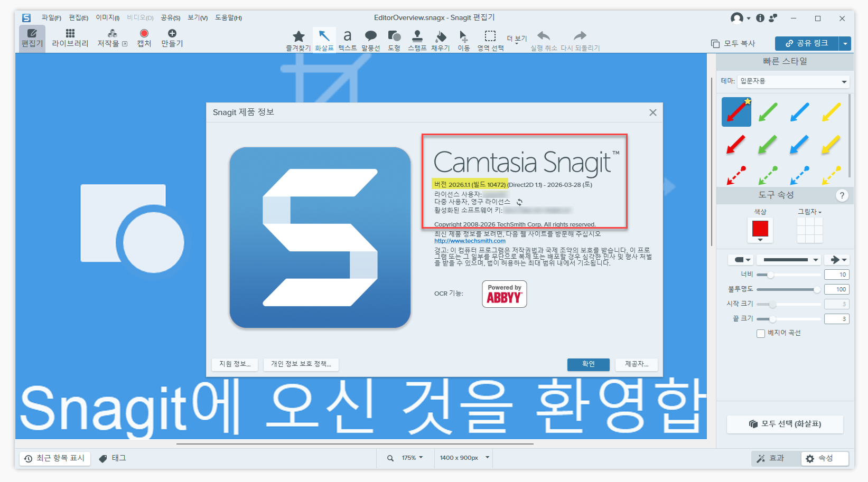Click the Snagit S logo icon
The width and height of the screenshot is (868, 482).
click(x=26, y=18)
